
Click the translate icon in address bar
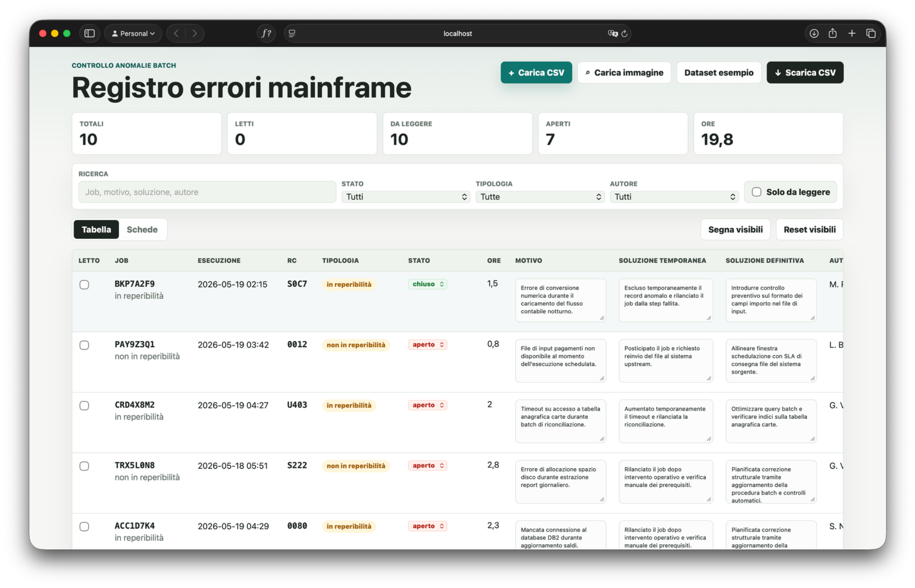(612, 34)
